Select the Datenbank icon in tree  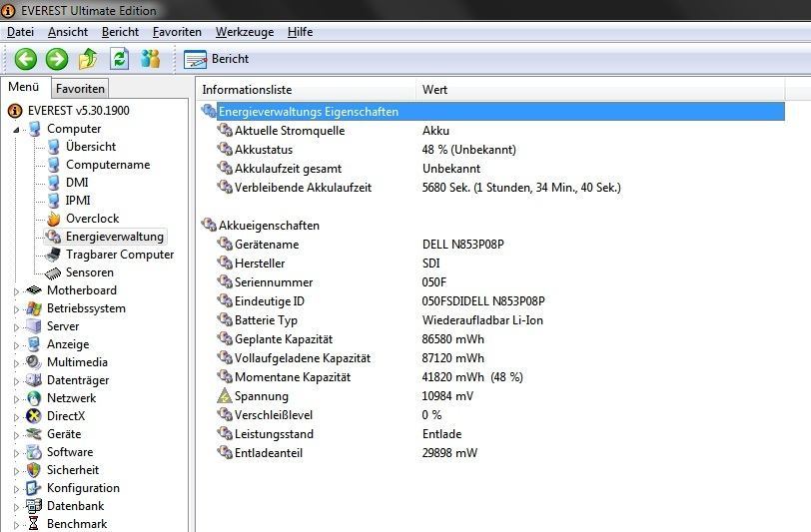pos(34,506)
